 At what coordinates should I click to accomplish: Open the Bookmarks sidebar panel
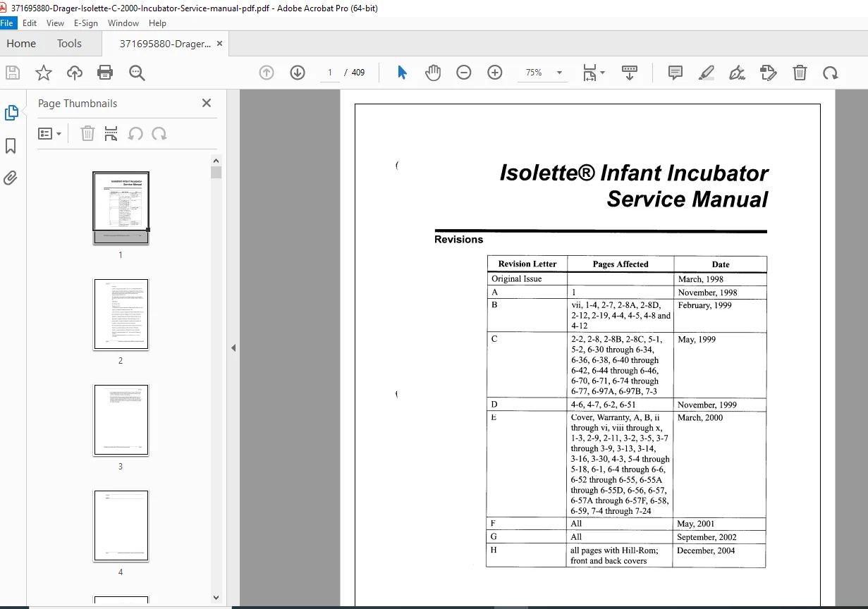coord(11,146)
